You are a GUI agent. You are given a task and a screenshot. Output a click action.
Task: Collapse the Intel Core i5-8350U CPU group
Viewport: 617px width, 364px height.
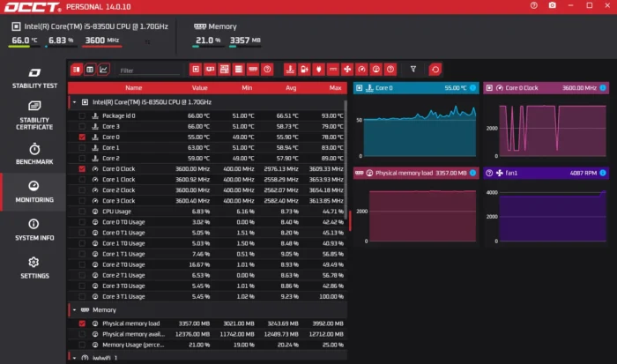[x=74, y=102]
